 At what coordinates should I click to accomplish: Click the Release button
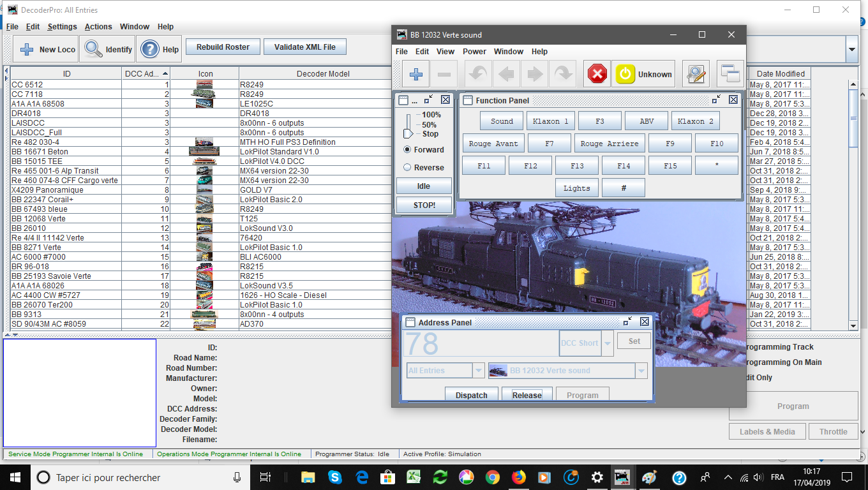click(x=527, y=395)
